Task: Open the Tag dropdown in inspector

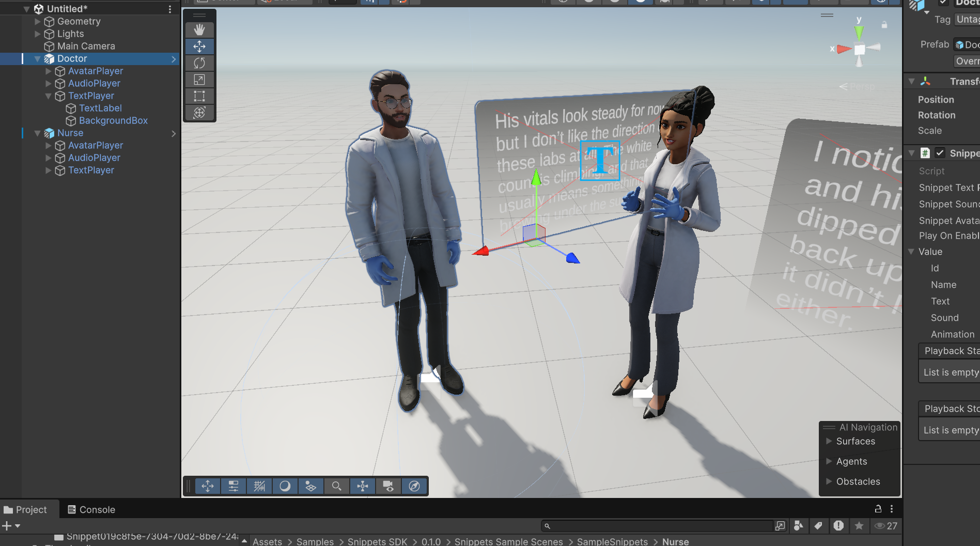Action: [x=967, y=19]
